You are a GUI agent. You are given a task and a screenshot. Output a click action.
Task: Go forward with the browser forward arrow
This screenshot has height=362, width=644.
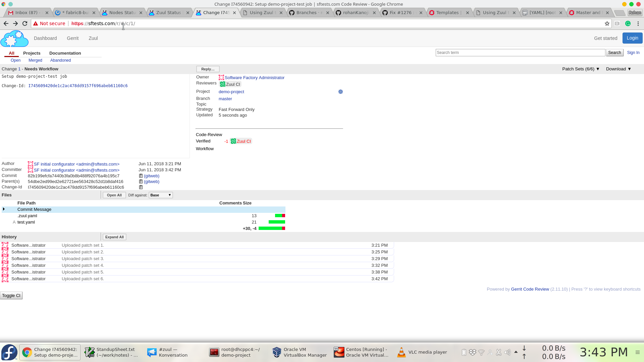coord(15,23)
